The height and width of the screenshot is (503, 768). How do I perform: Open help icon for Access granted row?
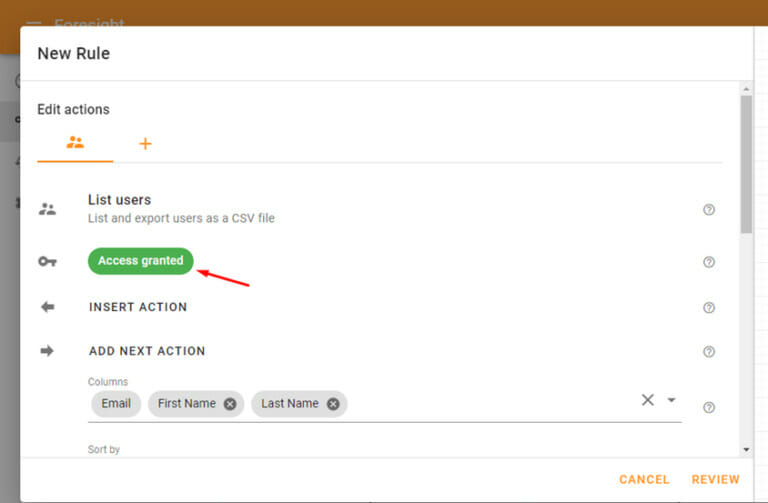[709, 262]
